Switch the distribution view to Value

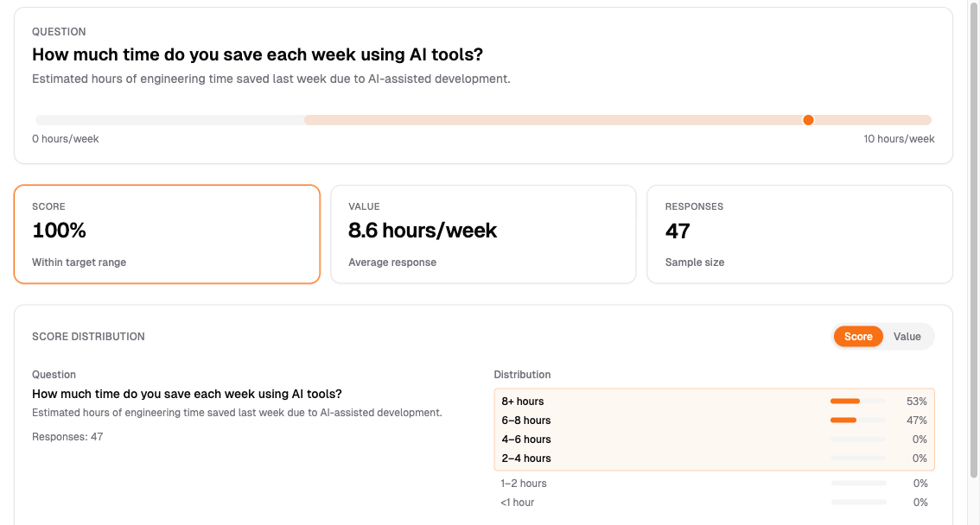coord(907,336)
